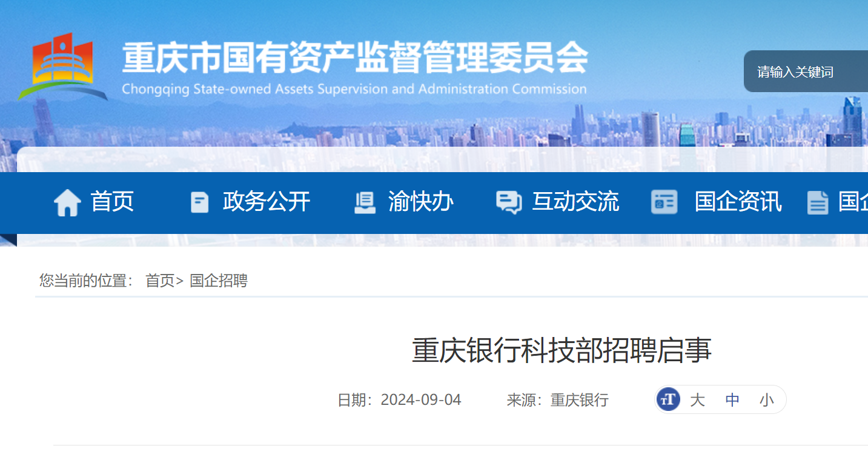Viewport: 868px width, 457px height.
Task: Click the article title 重庆银行科技部招聘启事
Action: 562,350
